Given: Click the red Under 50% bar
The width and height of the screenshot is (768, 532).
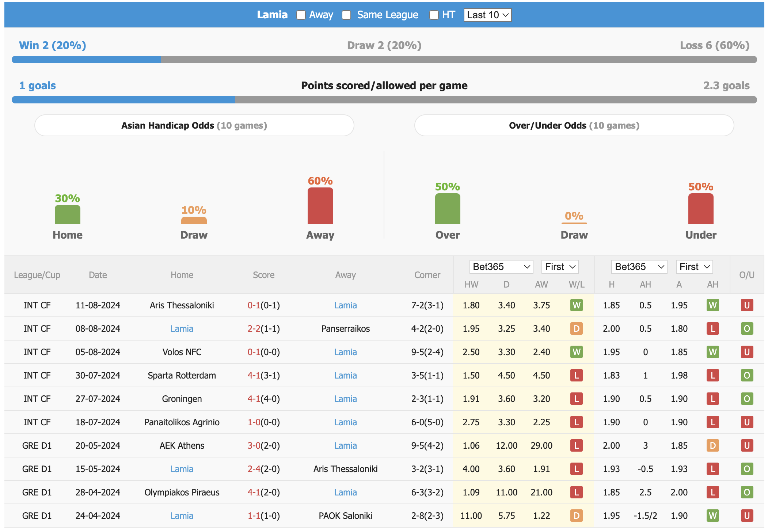Looking at the screenshot, I should click(701, 209).
